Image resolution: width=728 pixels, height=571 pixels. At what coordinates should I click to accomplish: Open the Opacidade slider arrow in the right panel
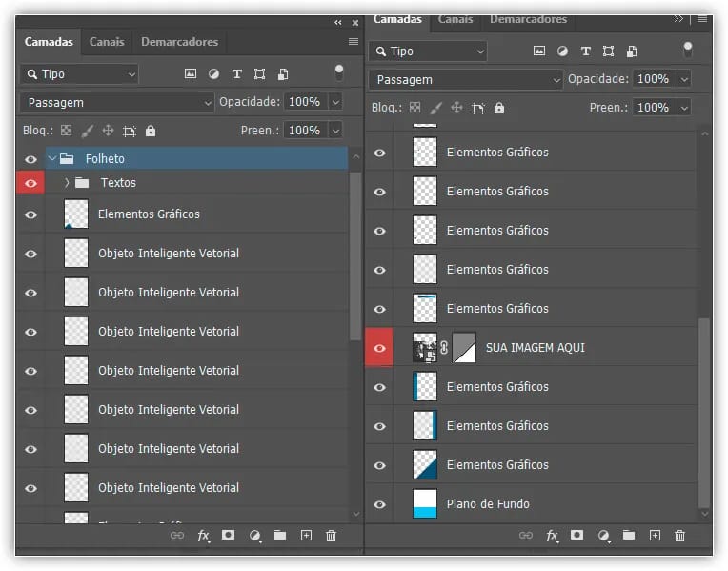pos(684,79)
